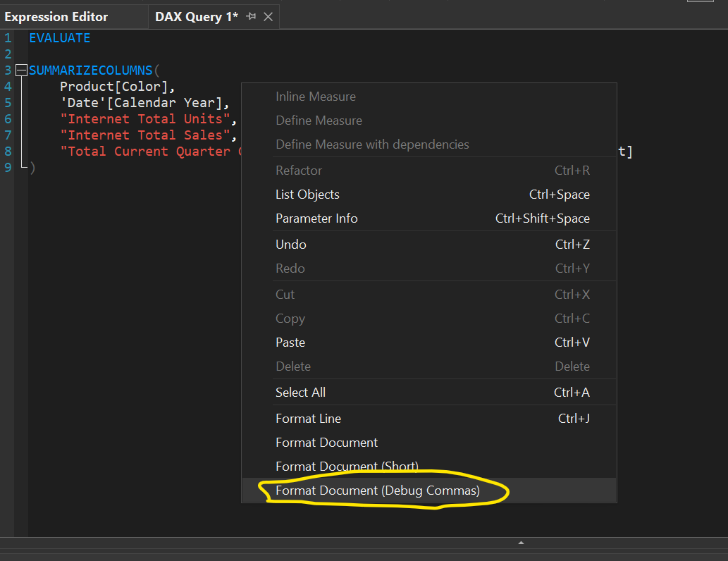The width and height of the screenshot is (728, 561).
Task: Paste clipboard contents from context menu
Action: click(x=290, y=342)
